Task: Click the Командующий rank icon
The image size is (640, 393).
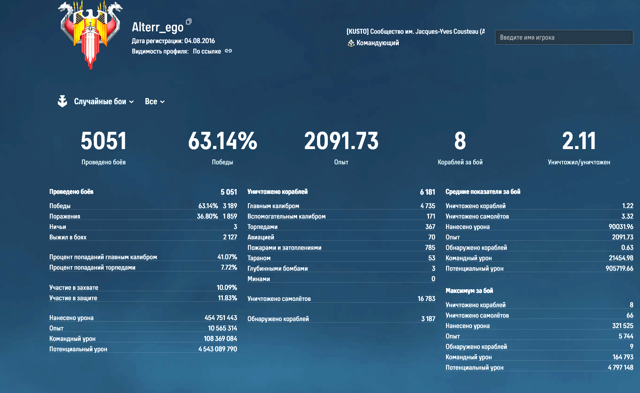Action: (x=351, y=43)
